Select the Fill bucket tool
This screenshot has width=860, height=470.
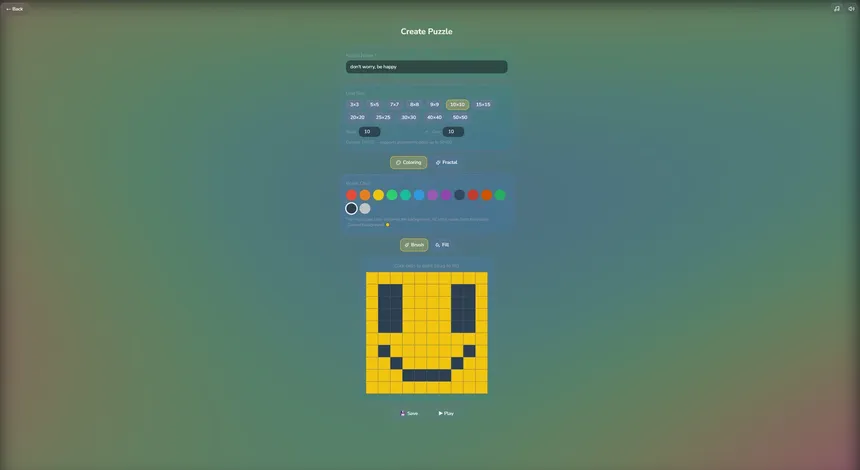click(x=442, y=245)
